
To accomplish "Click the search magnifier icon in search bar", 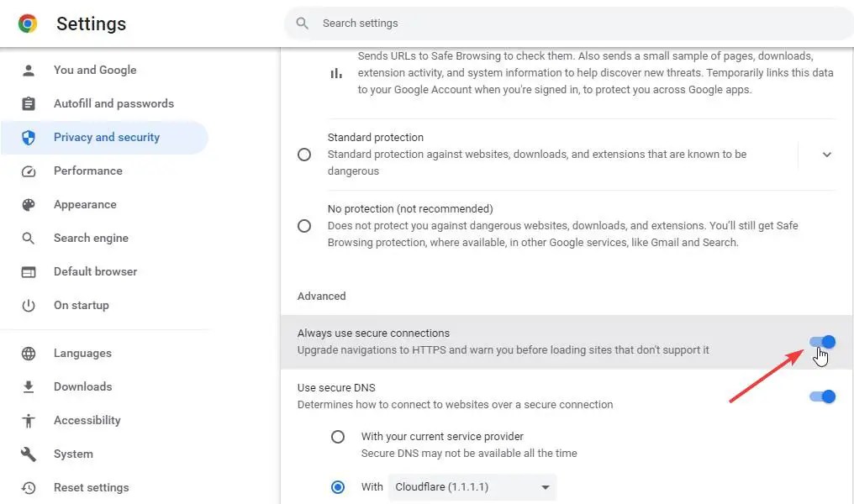I will coord(303,24).
